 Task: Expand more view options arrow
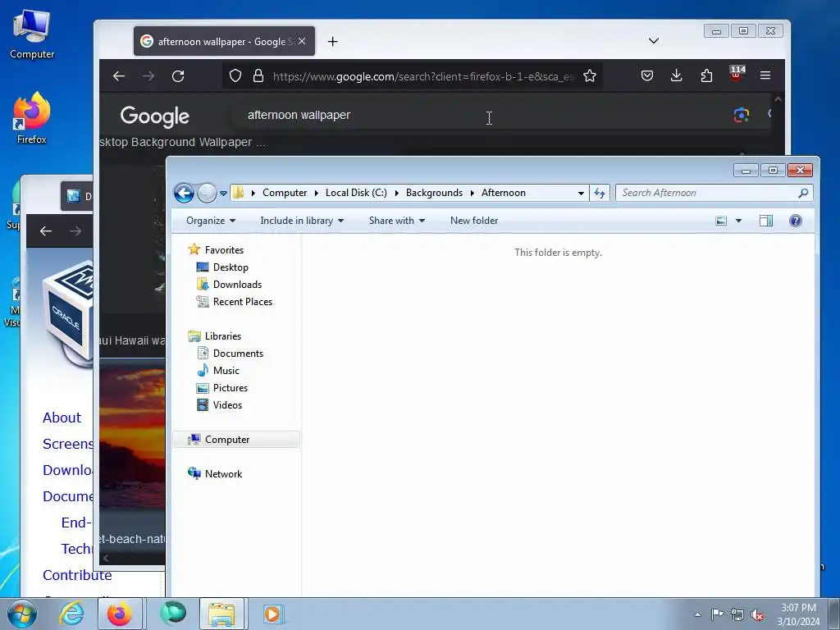(x=739, y=221)
